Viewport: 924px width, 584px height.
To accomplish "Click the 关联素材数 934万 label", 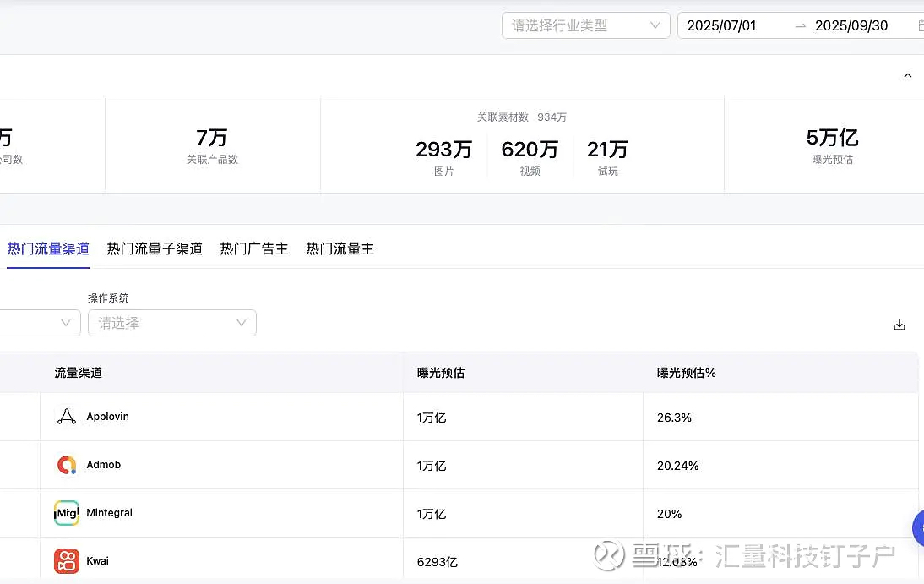I will click(x=521, y=117).
